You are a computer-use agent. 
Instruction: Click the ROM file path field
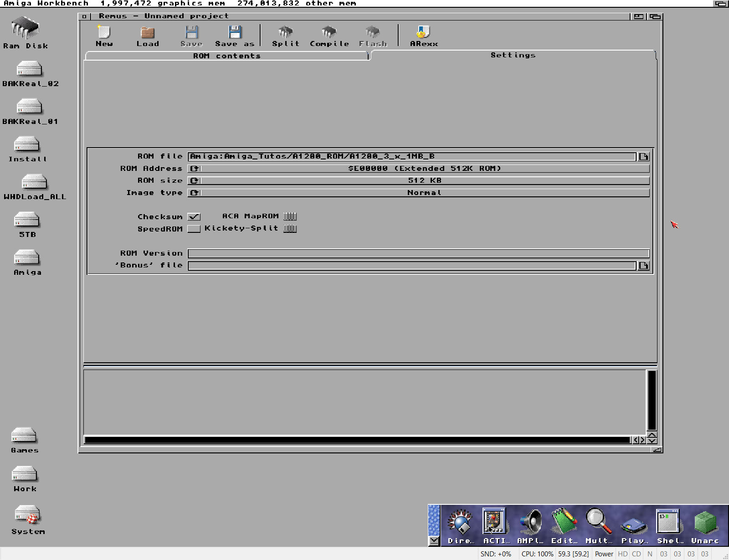(412, 157)
